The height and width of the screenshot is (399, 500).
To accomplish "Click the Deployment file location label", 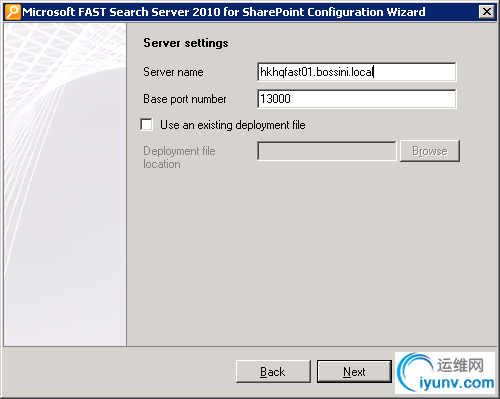I will pyautogui.click(x=179, y=157).
